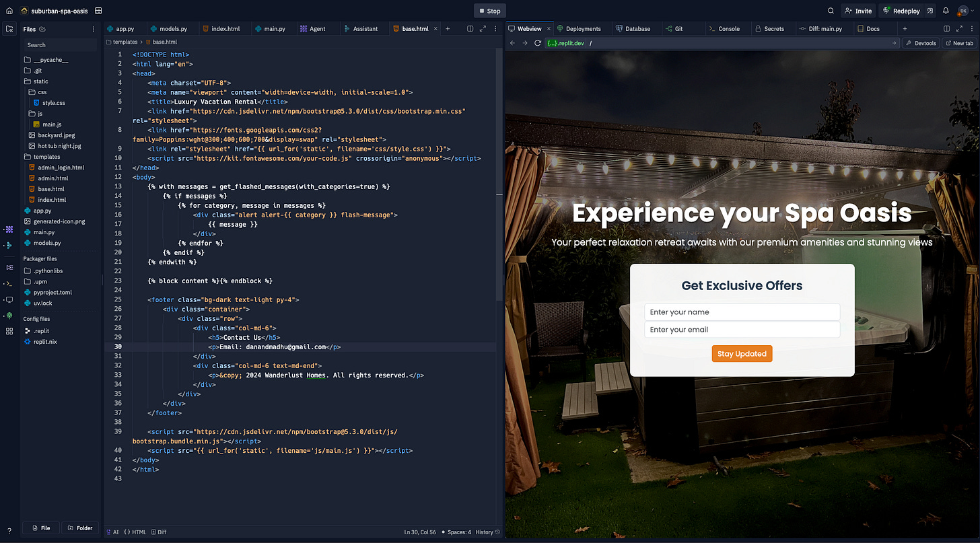
Task: Open admin_login.html in the file tree
Action: click(x=61, y=168)
